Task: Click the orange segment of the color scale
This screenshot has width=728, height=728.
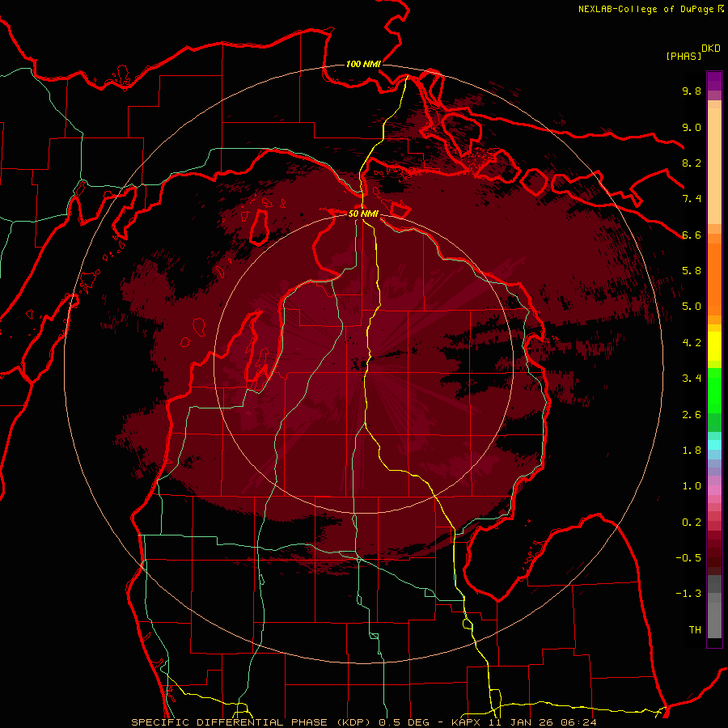Action: click(714, 278)
